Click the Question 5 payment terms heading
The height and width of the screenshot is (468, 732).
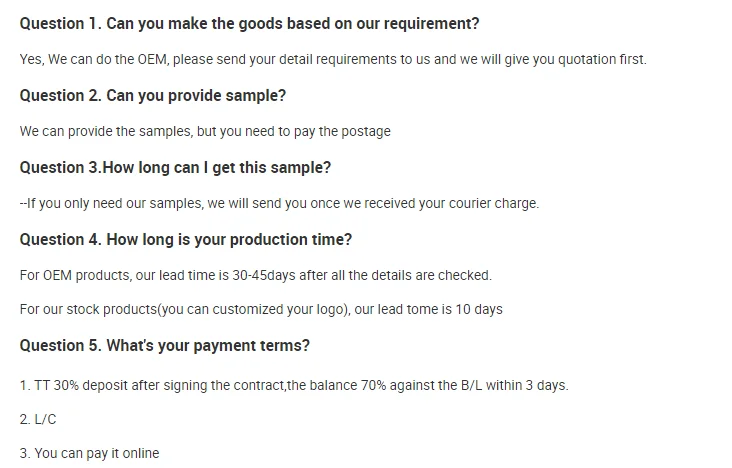[165, 346]
